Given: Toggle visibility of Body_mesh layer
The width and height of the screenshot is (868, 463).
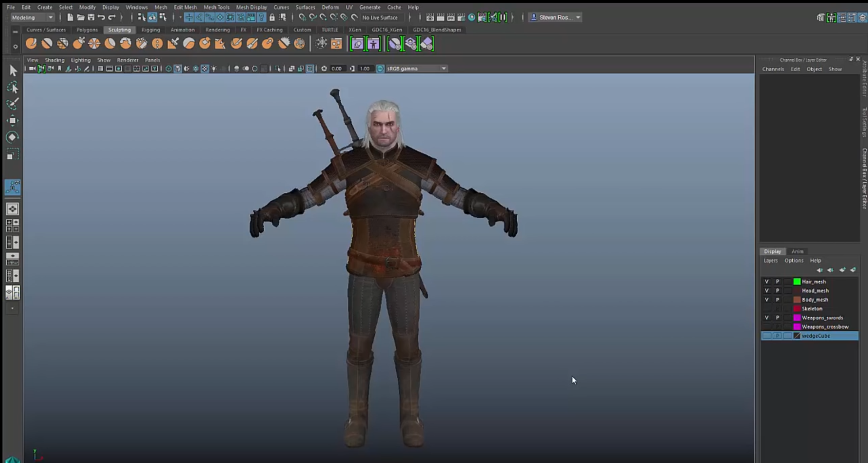Looking at the screenshot, I should [x=767, y=300].
